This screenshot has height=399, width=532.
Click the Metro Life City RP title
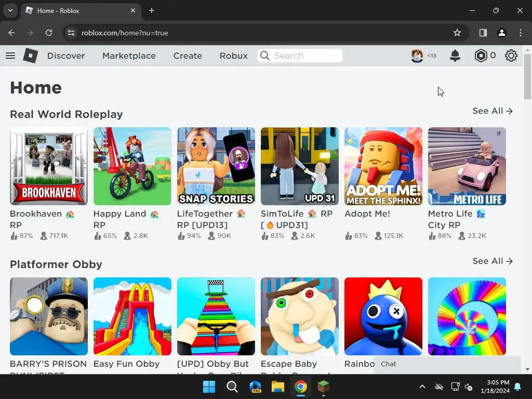click(456, 219)
